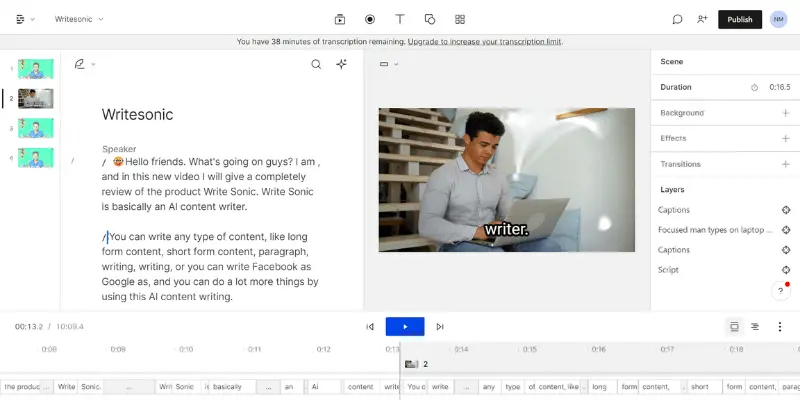Viewport: 800px width, 400px height.
Task: Click the 'short' word clip in timeline
Action: [x=705, y=387]
